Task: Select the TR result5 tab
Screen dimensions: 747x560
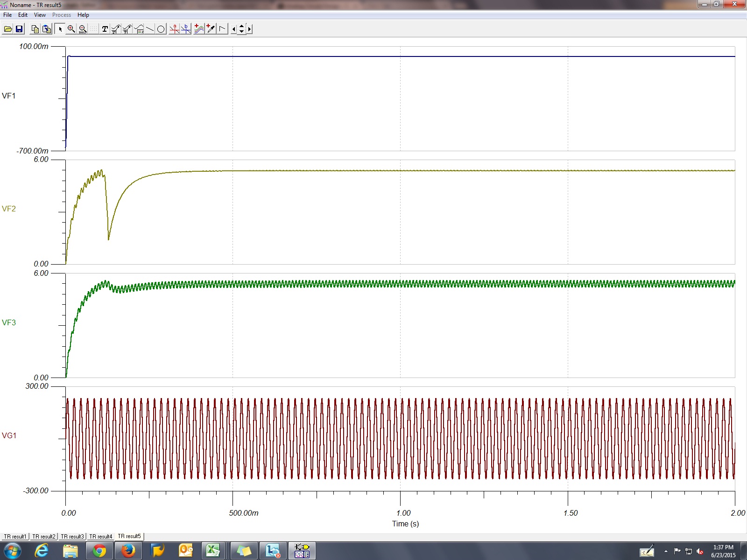Action: [129, 536]
